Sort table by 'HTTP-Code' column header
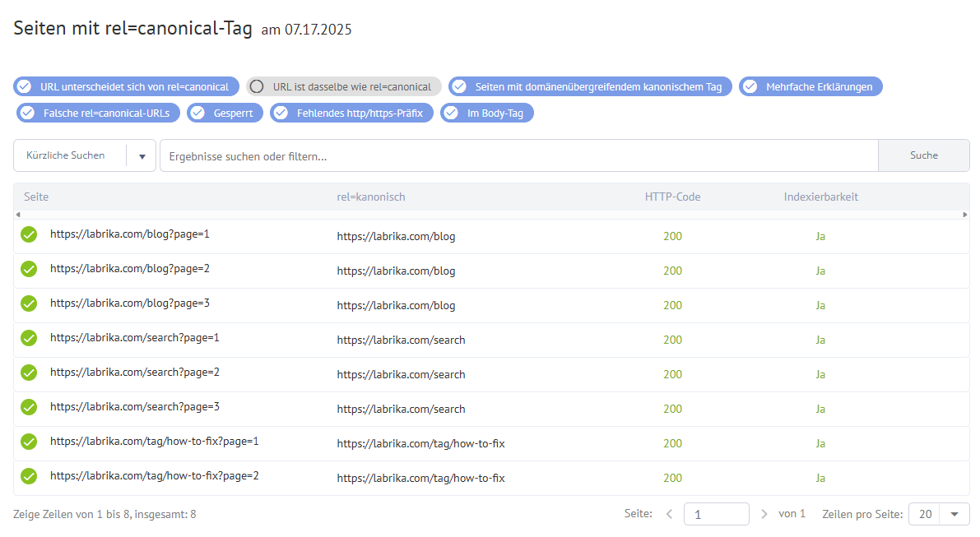 pyautogui.click(x=672, y=197)
